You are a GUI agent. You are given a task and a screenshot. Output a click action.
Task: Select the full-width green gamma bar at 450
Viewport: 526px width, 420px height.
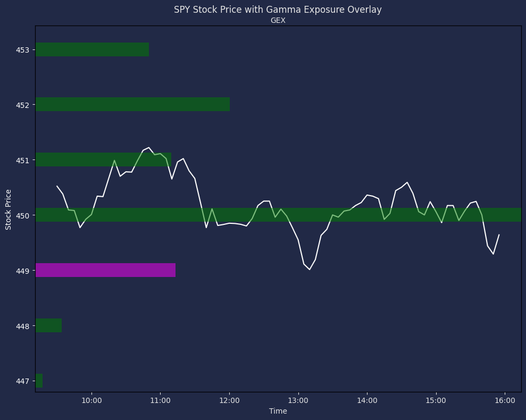pyautogui.click(x=279, y=215)
